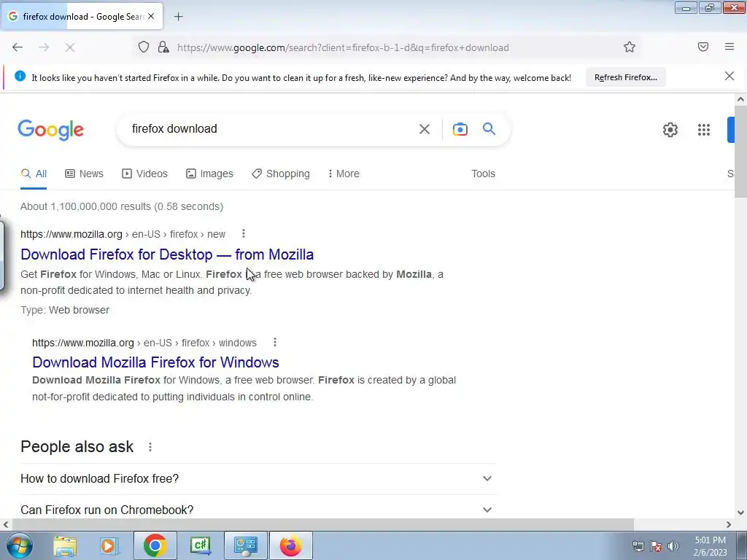Image resolution: width=747 pixels, height=560 pixels.
Task: Click the vertical scrollbar up arrow
Action: click(x=741, y=99)
